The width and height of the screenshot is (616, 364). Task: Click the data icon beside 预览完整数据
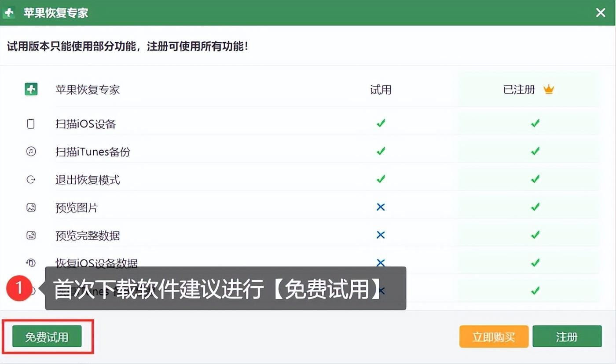click(31, 236)
